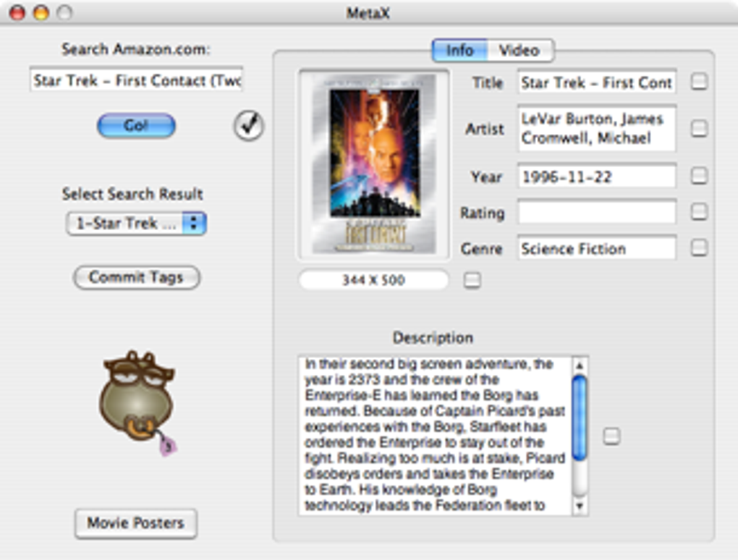Click the Description scroll down arrow
Viewport: 738px width, 560px height.
[x=580, y=506]
